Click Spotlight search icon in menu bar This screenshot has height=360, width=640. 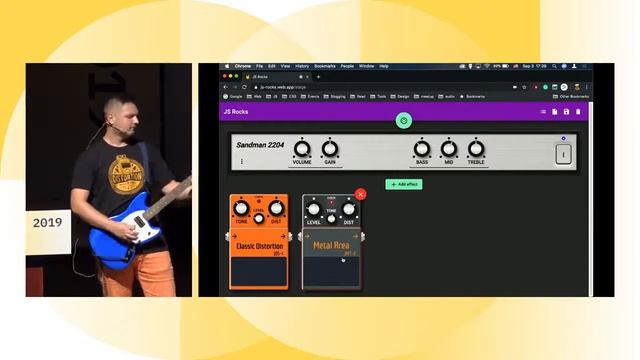554,66
